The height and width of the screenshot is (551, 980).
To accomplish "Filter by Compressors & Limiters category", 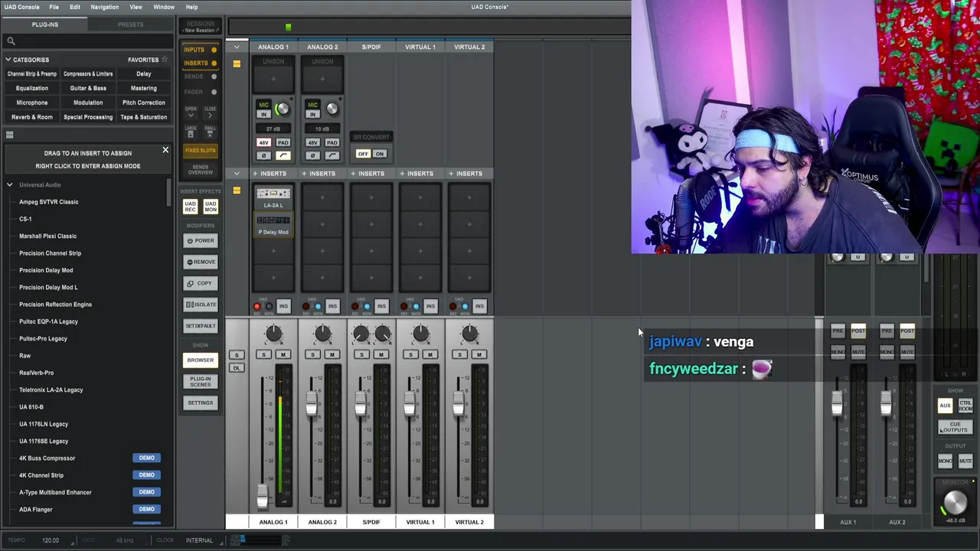I will click(88, 74).
